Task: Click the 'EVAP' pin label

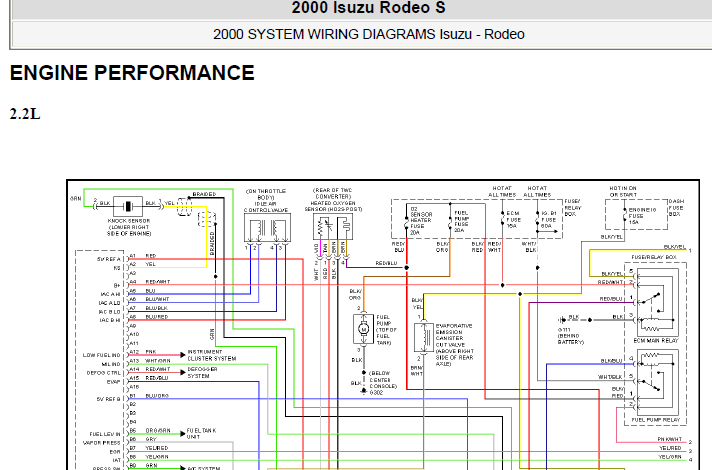Action: (x=114, y=381)
